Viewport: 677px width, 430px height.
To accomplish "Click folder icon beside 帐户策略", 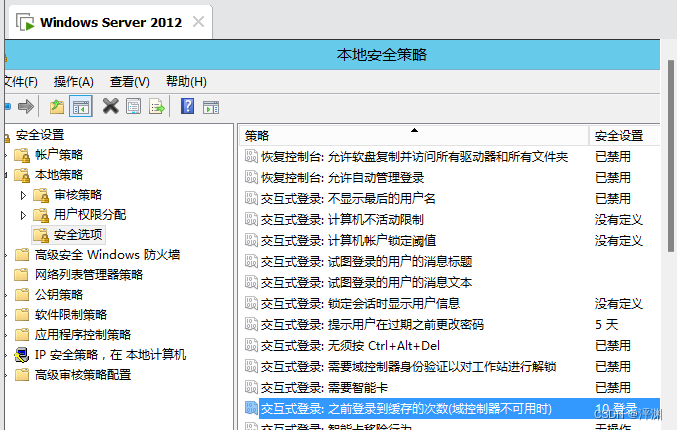I will click(x=22, y=155).
